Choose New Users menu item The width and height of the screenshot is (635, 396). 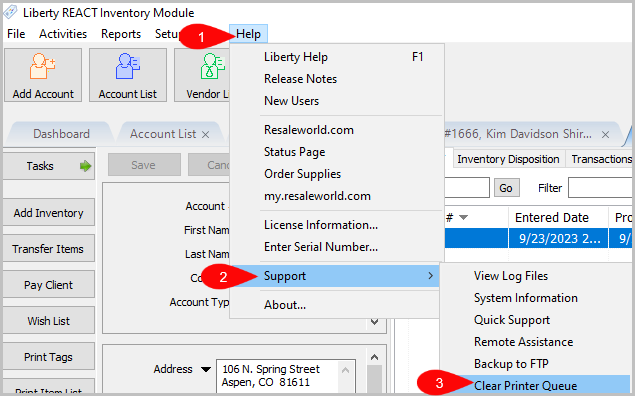click(x=337, y=101)
